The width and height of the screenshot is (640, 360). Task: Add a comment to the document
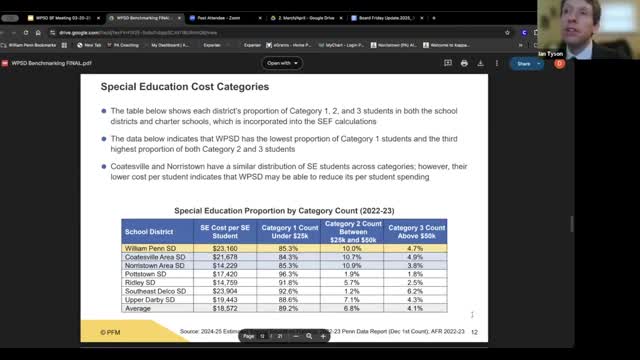448,63
